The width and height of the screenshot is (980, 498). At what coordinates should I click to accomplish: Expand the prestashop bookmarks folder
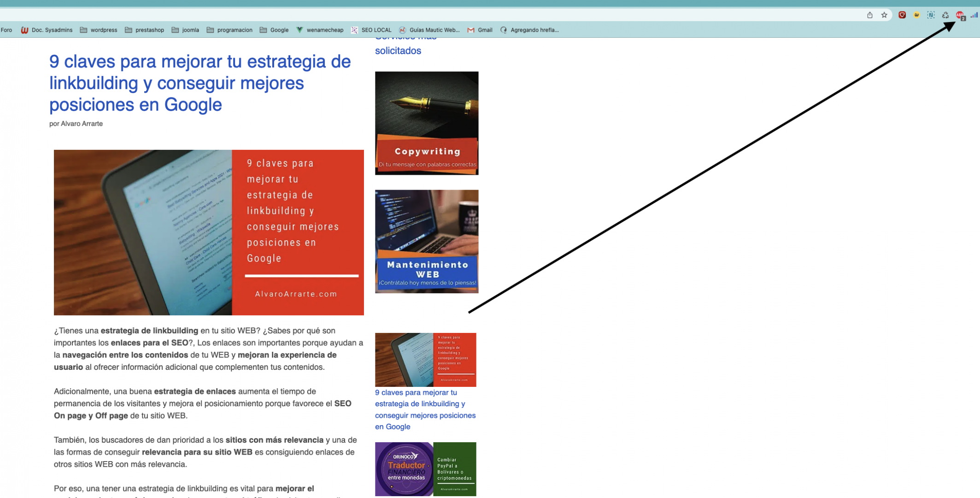coord(144,30)
